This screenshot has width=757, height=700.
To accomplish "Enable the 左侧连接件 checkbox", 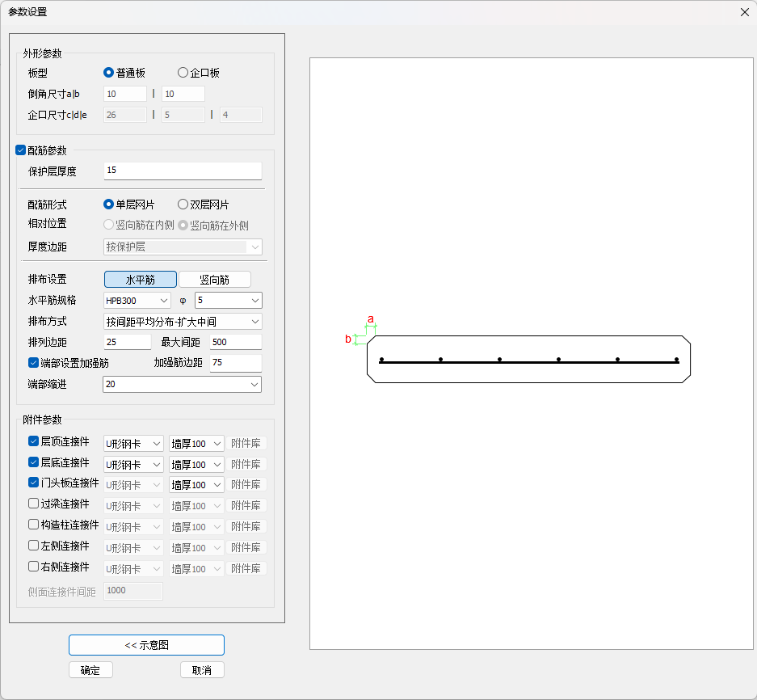I will [x=33, y=546].
